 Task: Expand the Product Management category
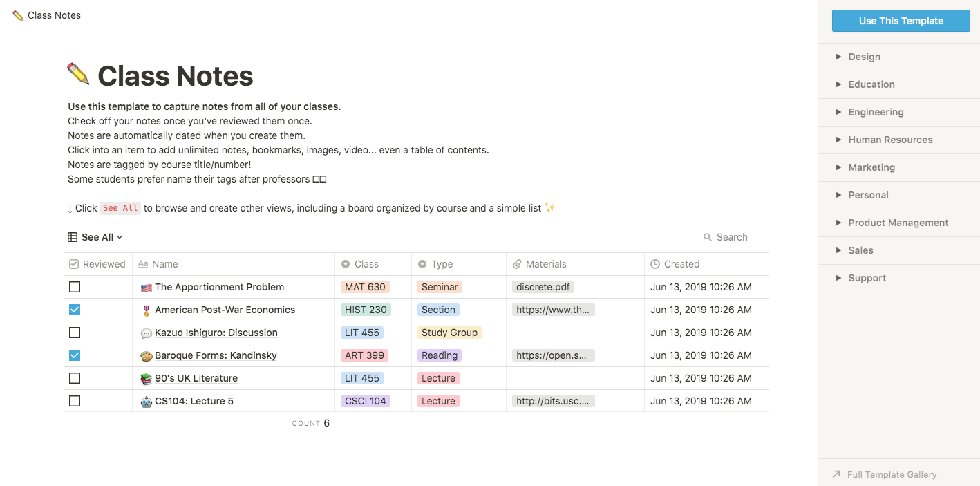pos(898,223)
